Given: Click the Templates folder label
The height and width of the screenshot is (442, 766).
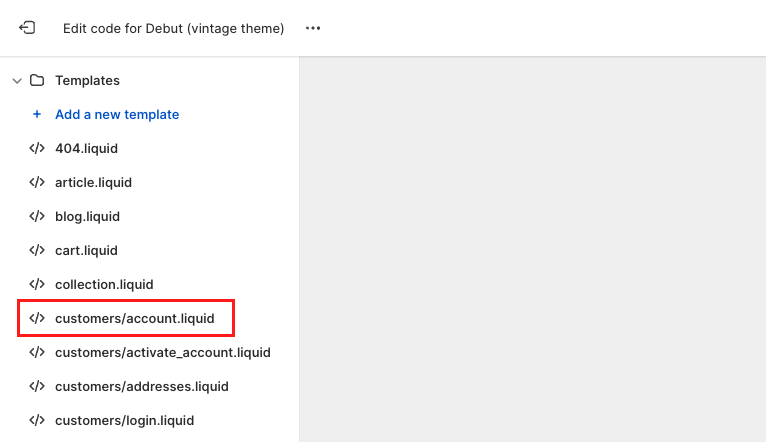Looking at the screenshot, I should [87, 81].
